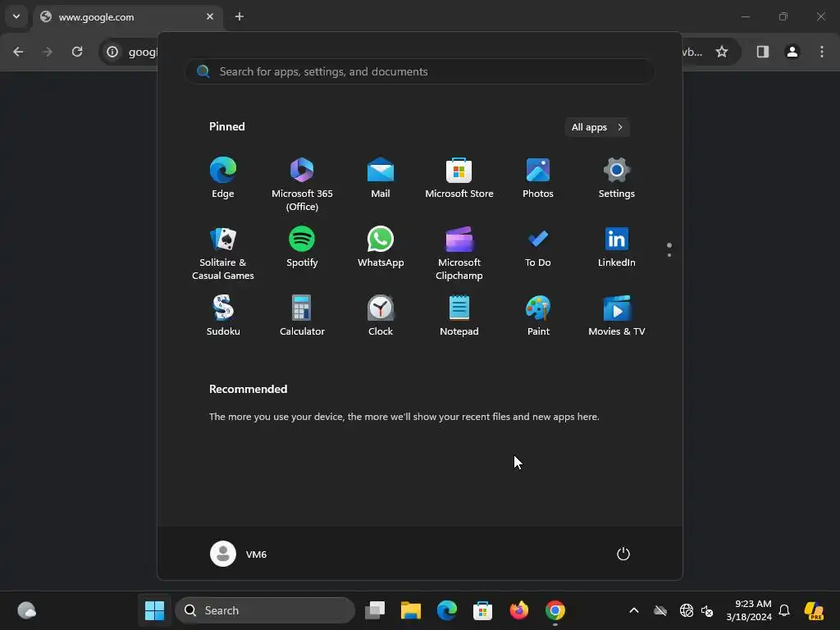Show hidden system tray icons

634,610
